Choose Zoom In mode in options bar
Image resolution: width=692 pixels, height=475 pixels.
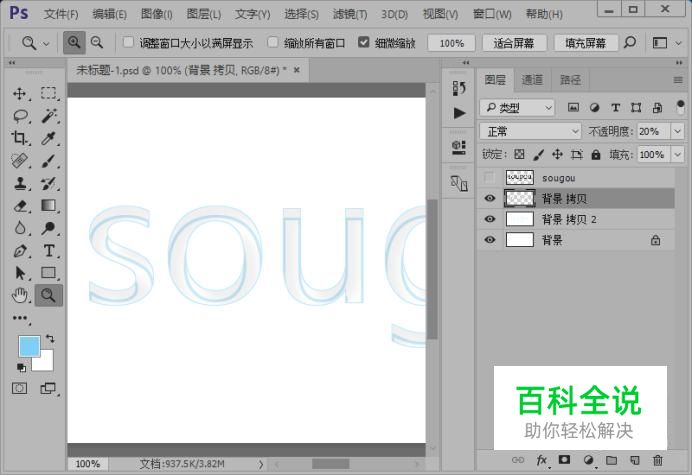coord(74,42)
